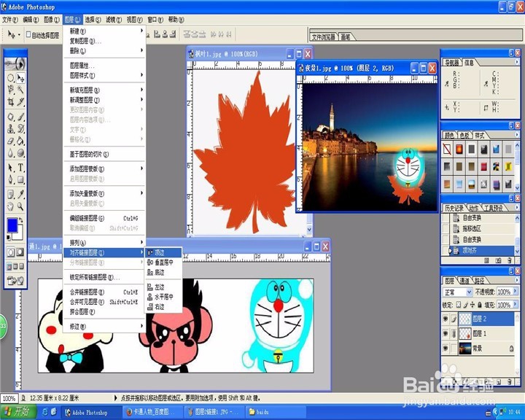Select the Brush tool

pos(20,117)
